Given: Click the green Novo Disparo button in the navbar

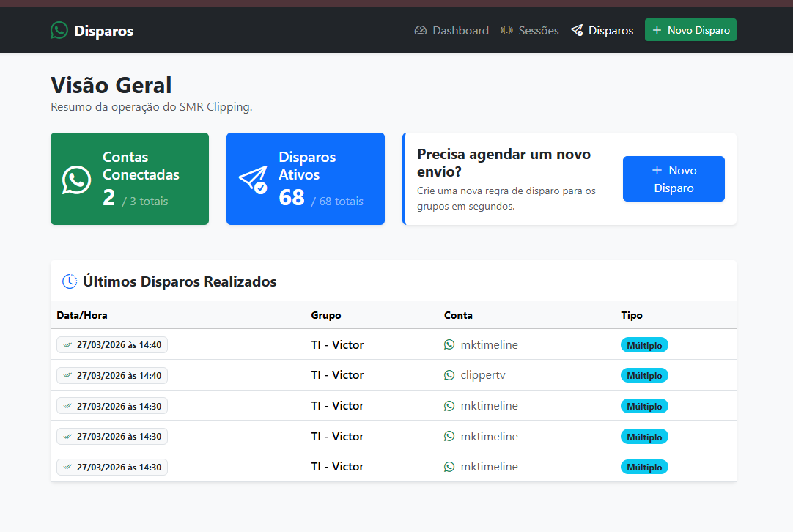Looking at the screenshot, I should click(x=690, y=30).
